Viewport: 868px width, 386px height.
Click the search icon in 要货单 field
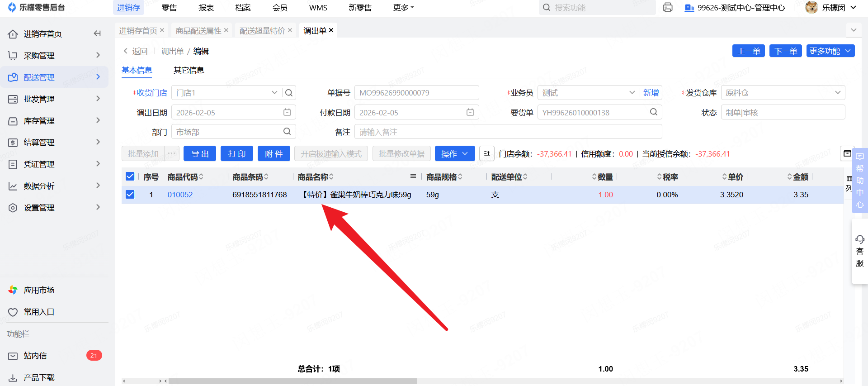pyautogui.click(x=654, y=112)
